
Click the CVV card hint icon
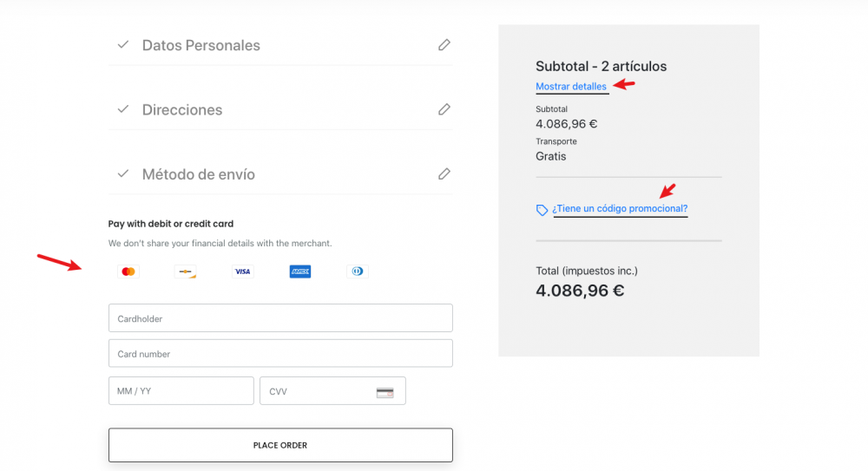coord(385,392)
